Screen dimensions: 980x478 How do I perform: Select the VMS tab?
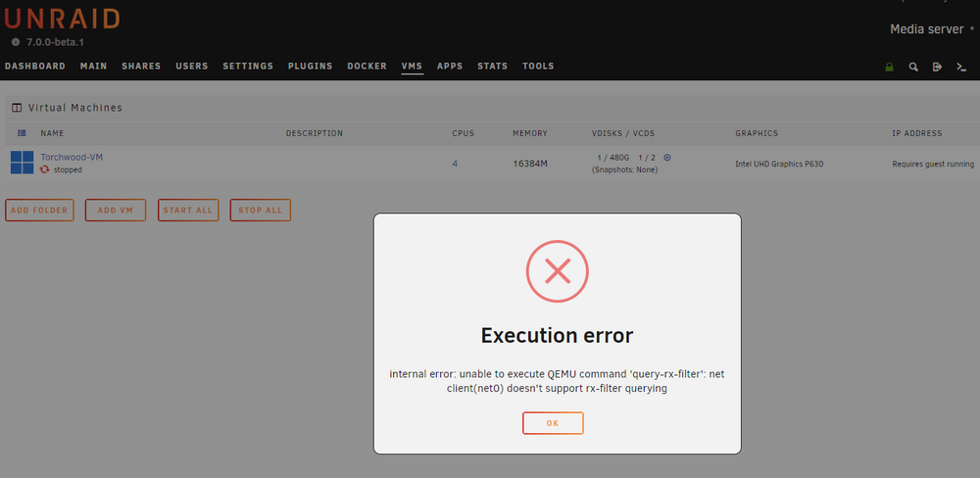click(412, 67)
